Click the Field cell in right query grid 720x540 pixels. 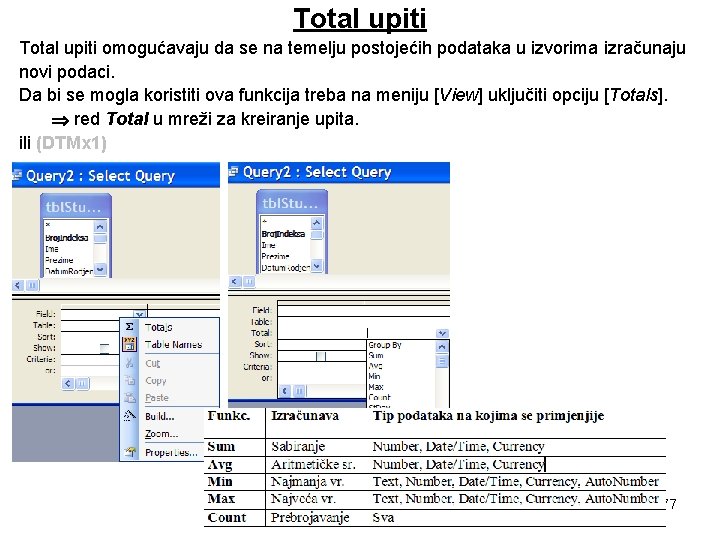[363, 310]
